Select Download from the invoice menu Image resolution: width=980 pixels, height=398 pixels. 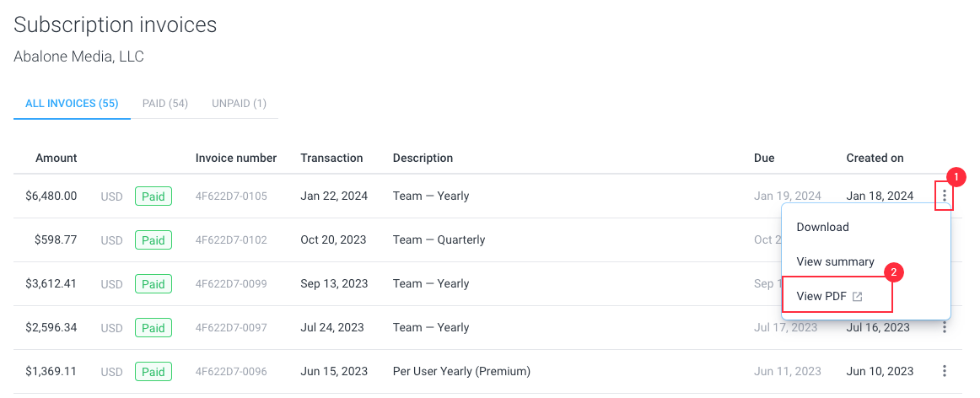[x=822, y=227]
